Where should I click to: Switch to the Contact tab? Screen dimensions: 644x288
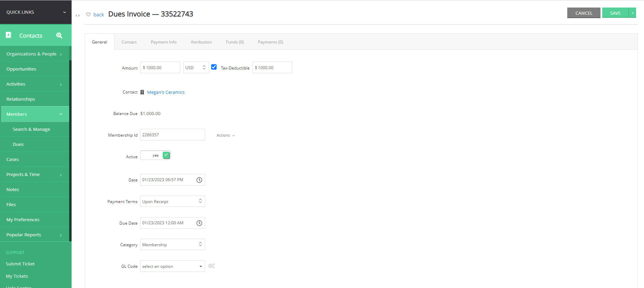129,42
